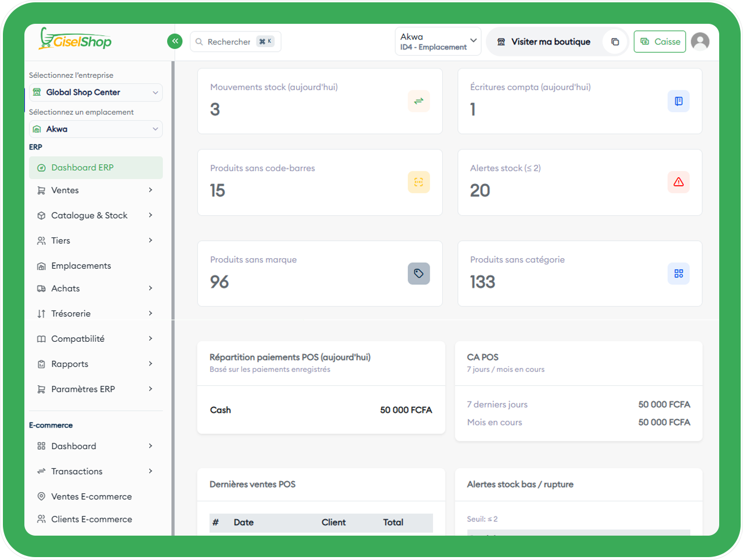Click Visiter ma boutique button
The height and width of the screenshot is (560, 743).
[544, 42]
